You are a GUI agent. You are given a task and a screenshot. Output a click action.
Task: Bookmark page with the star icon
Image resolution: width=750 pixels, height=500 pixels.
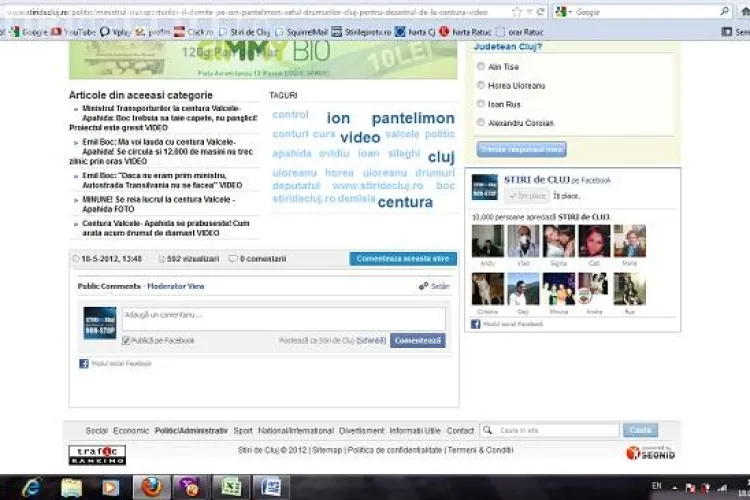517,11
